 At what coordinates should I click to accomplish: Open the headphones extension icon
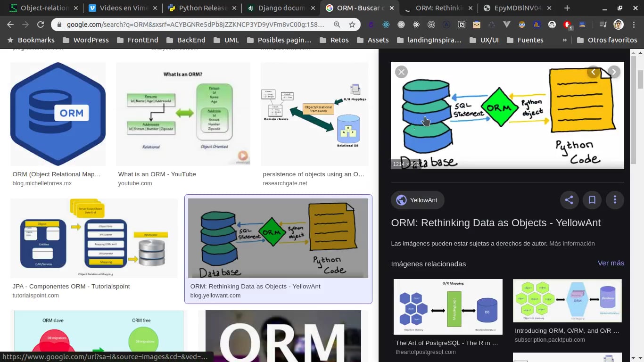(x=552, y=25)
